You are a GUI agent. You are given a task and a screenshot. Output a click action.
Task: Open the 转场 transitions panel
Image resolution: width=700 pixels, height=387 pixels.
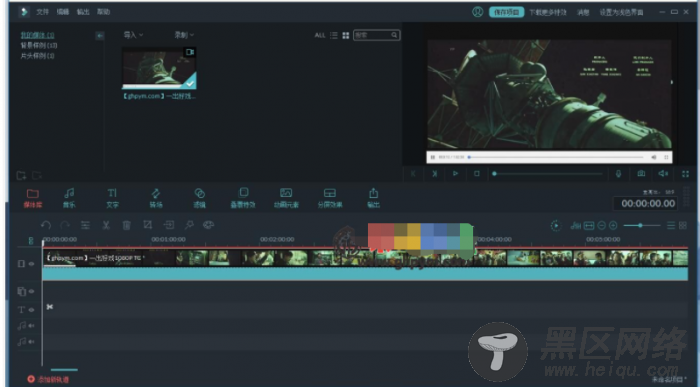click(156, 198)
